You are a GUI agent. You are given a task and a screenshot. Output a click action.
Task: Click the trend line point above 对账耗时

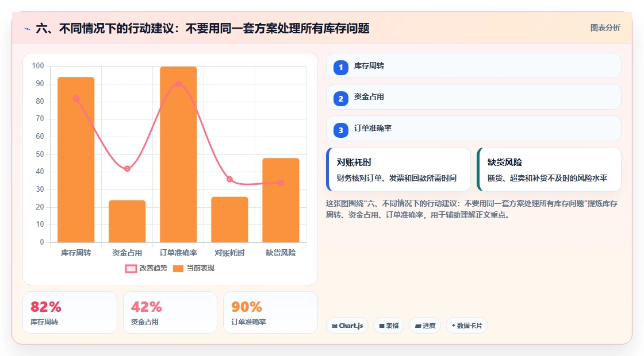229,179
